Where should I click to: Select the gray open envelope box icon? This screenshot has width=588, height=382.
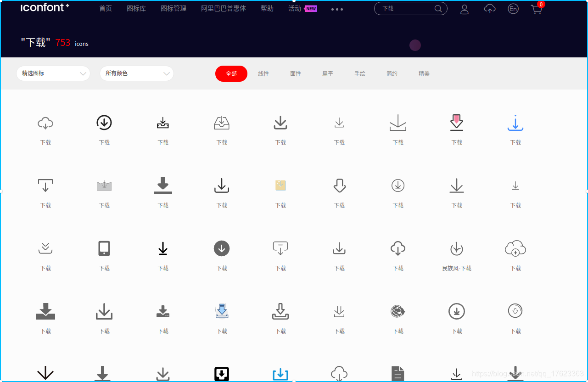click(104, 186)
